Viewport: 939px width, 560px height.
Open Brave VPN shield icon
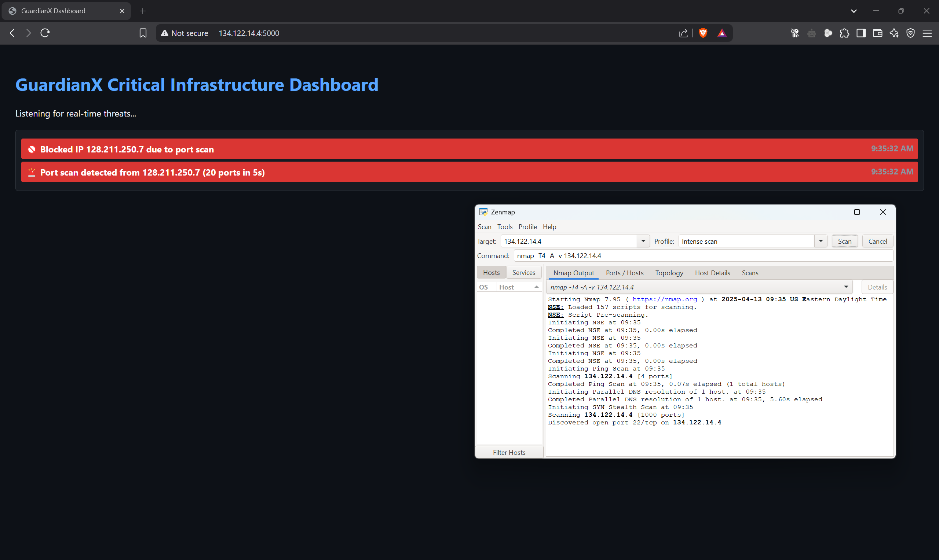(910, 33)
